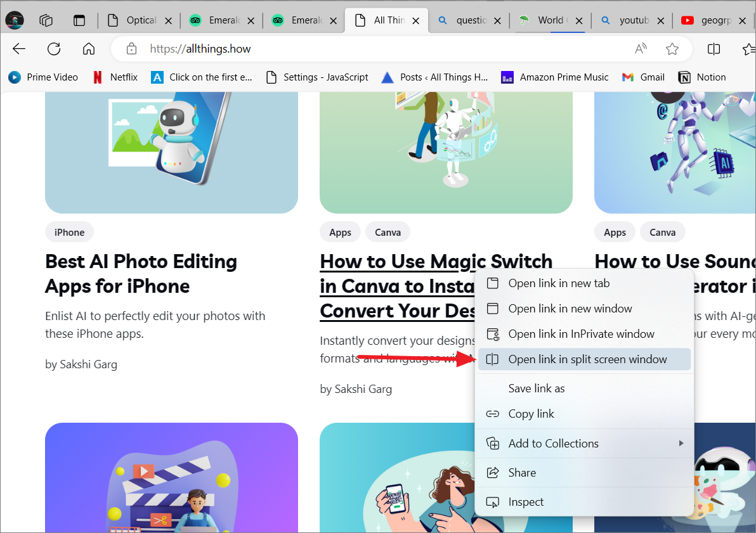Close the first Emerald tab
Image resolution: width=756 pixels, height=533 pixels.
pyautogui.click(x=251, y=21)
